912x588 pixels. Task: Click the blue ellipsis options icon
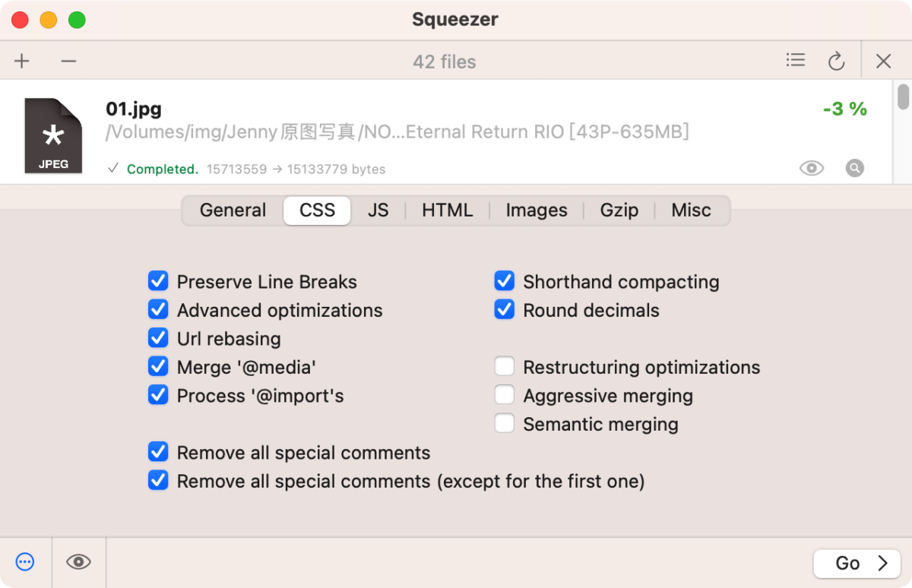point(25,562)
